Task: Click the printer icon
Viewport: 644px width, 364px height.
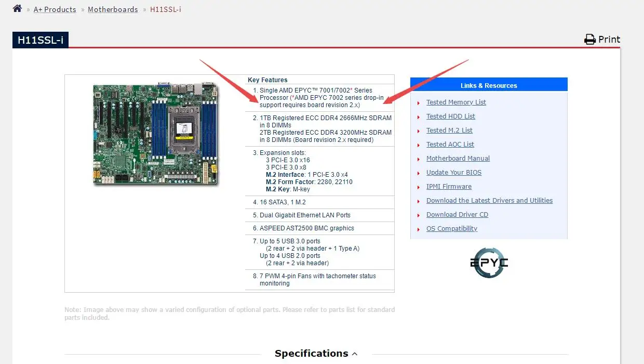Action: [x=590, y=40]
